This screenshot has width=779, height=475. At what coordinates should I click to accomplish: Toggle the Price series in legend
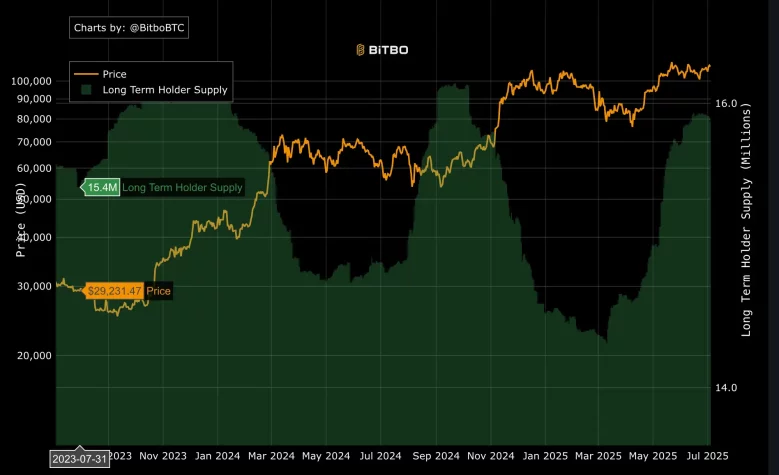click(x=115, y=74)
